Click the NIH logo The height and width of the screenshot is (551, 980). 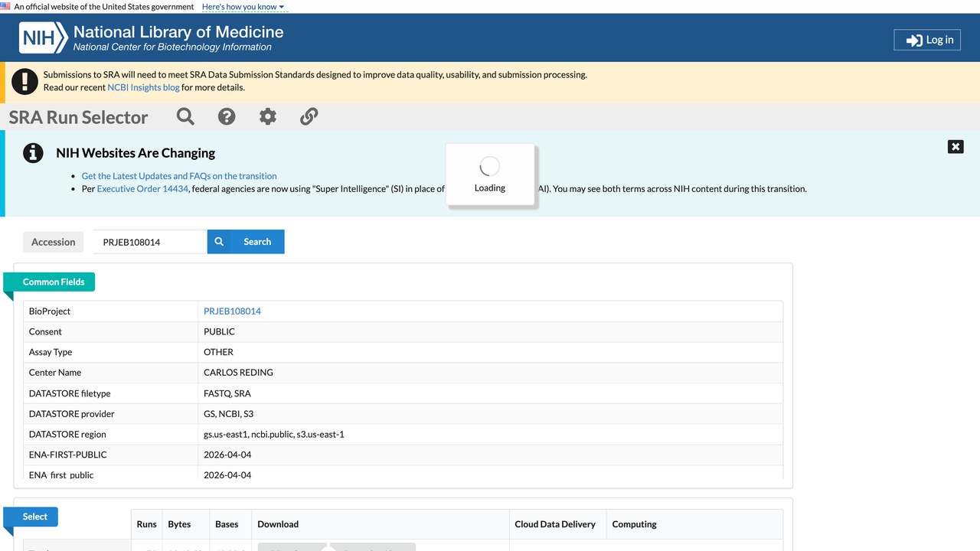(42, 37)
